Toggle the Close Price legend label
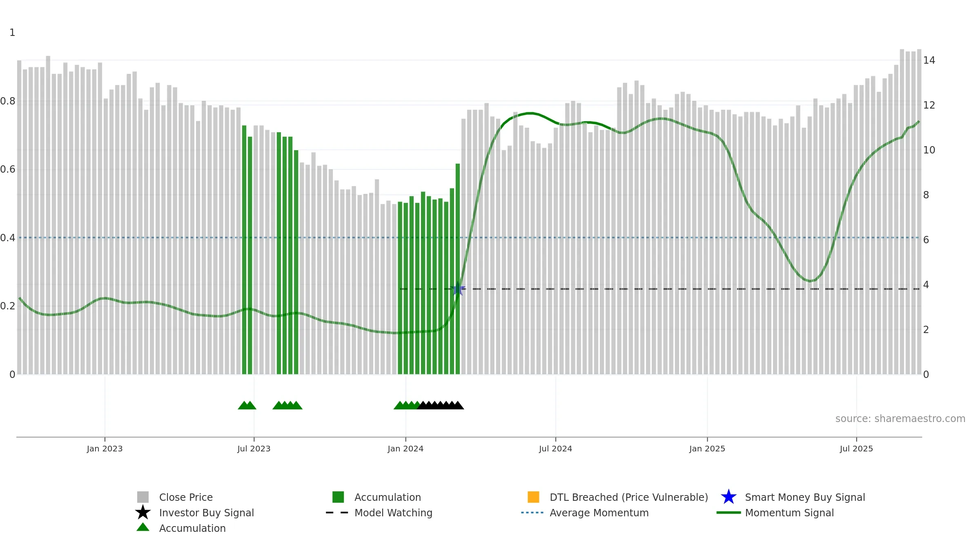This screenshot has width=980, height=551. (186, 497)
